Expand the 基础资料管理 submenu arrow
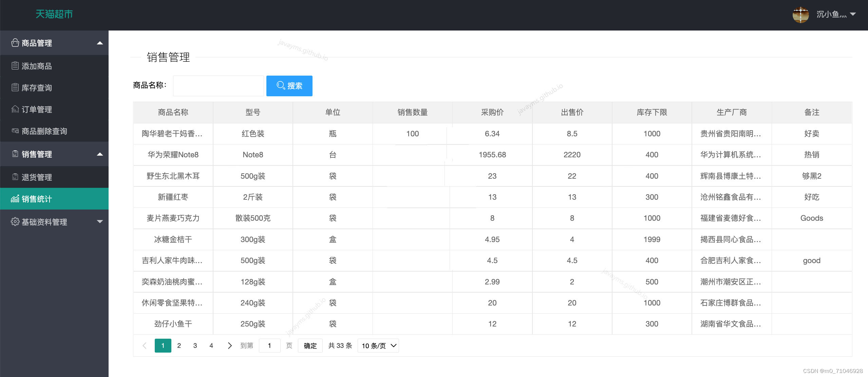Screen dimensions: 868x377 [x=100, y=222]
